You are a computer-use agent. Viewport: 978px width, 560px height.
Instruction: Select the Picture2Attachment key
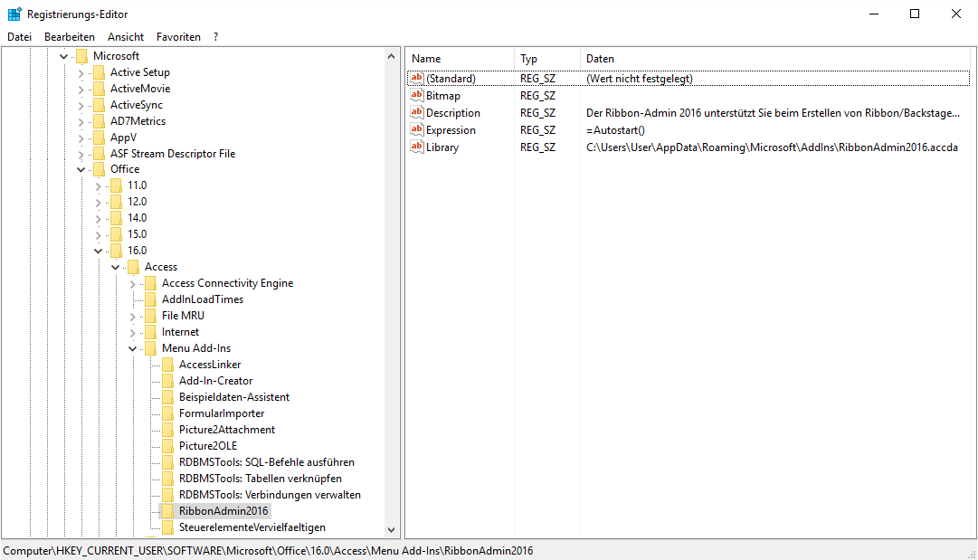tap(227, 430)
